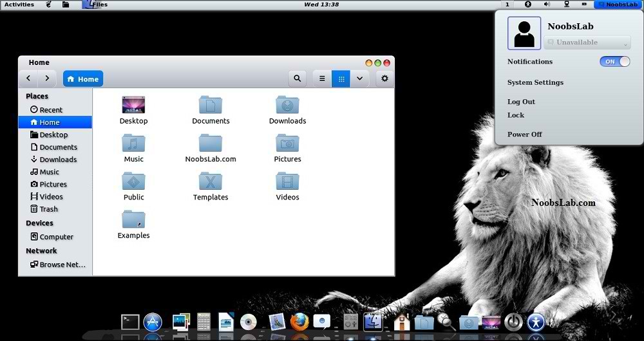The width and height of the screenshot is (644, 341).
Task: Click the Desktop wallpaper icon in the dock
Action: (491, 322)
